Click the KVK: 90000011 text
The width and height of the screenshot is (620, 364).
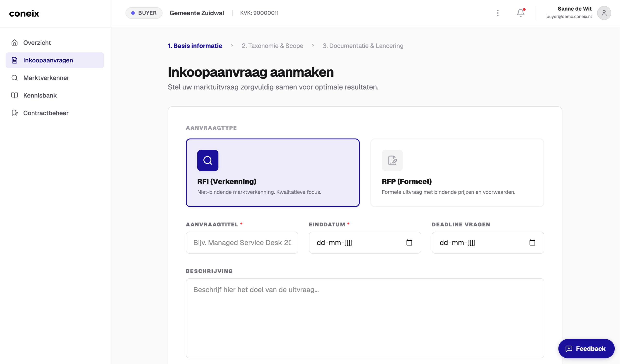coord(259,13)
